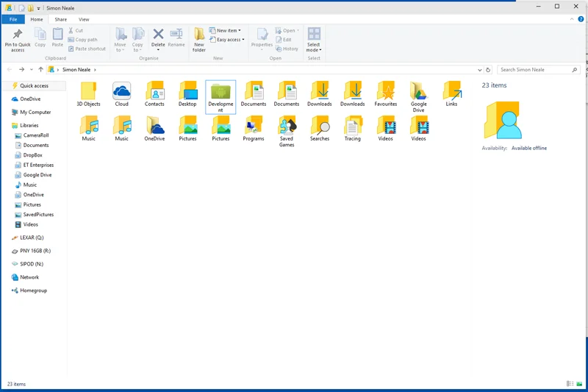
Task: Click Copy path in the ribbon
Action: (83, 40)
